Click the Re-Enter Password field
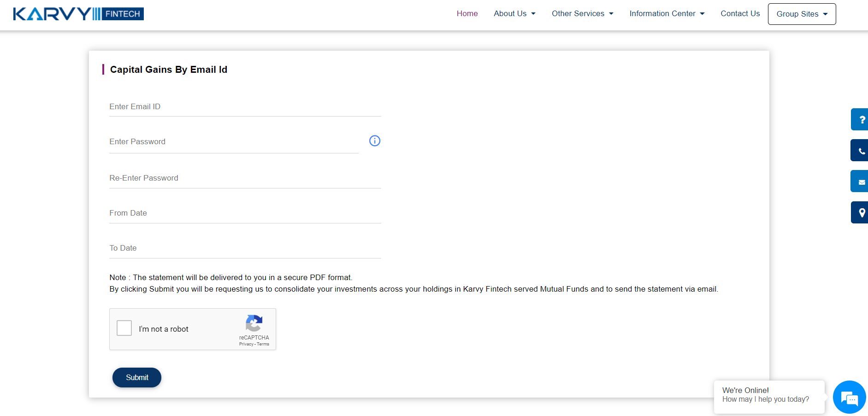 245,178
